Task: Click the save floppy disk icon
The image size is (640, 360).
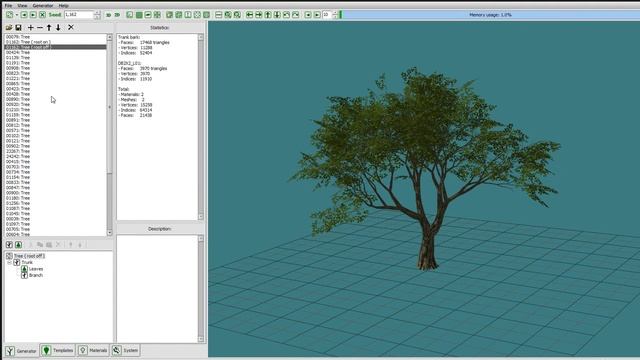Action: [x=18, y=27]
